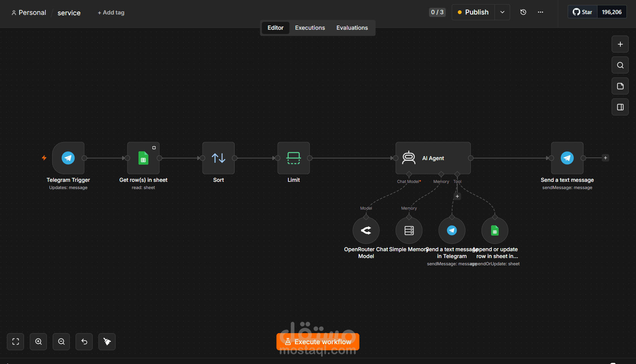
Task: Click the 0 / 3 counter badge
Action: (x=437, y=12)
